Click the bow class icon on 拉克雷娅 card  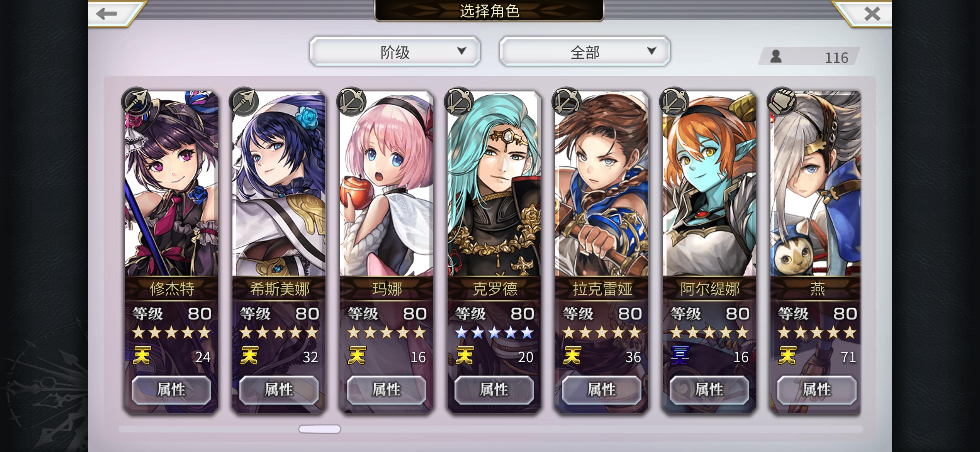point(567,101)
